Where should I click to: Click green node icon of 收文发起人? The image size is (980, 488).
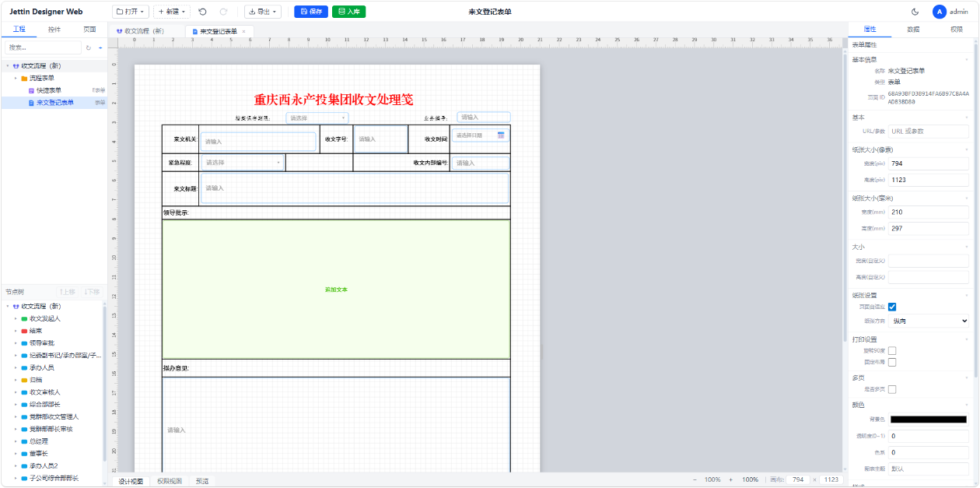tap(24, 318)
